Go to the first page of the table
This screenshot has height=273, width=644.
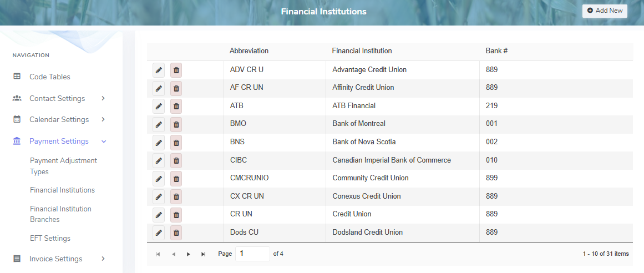158,254
